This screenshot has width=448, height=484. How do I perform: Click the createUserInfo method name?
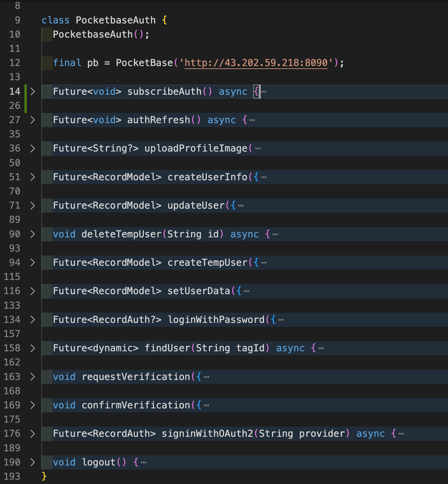pyautogui.click(x=207, y=177)
